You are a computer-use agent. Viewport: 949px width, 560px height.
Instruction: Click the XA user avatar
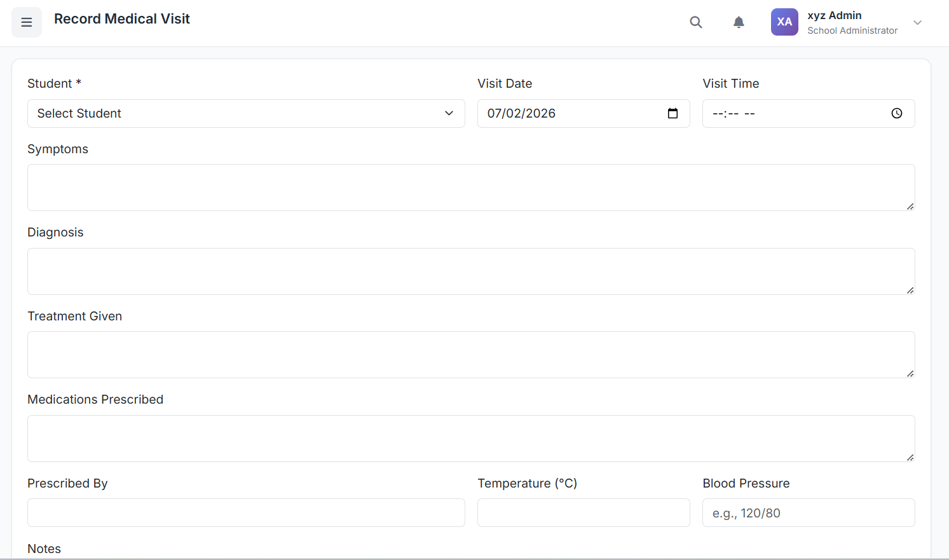pos(784,22)
